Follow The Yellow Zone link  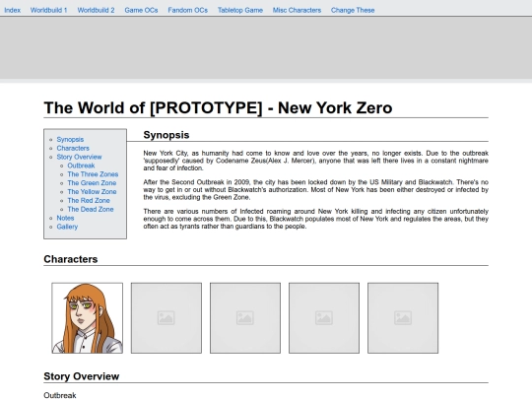[x=92, y=192]
